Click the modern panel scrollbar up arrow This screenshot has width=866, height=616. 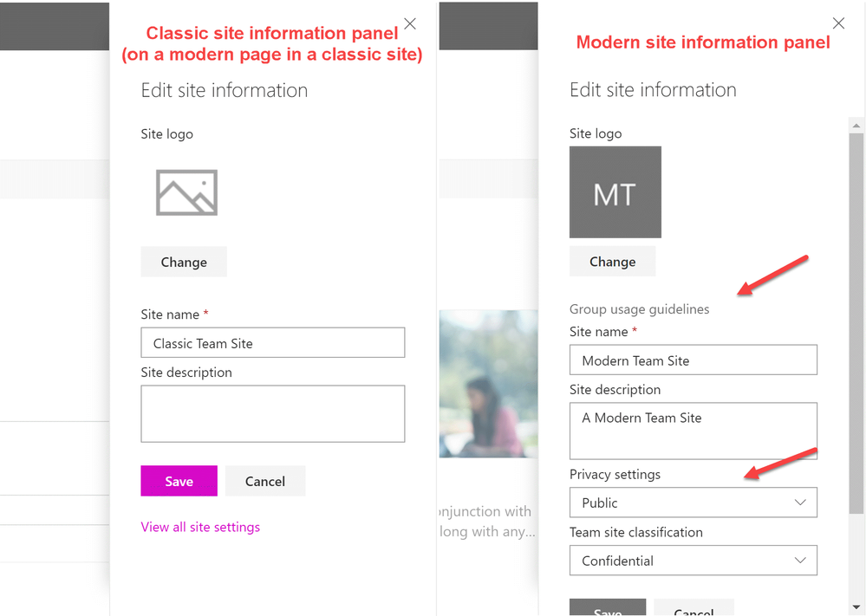click(x=856, y=126)
